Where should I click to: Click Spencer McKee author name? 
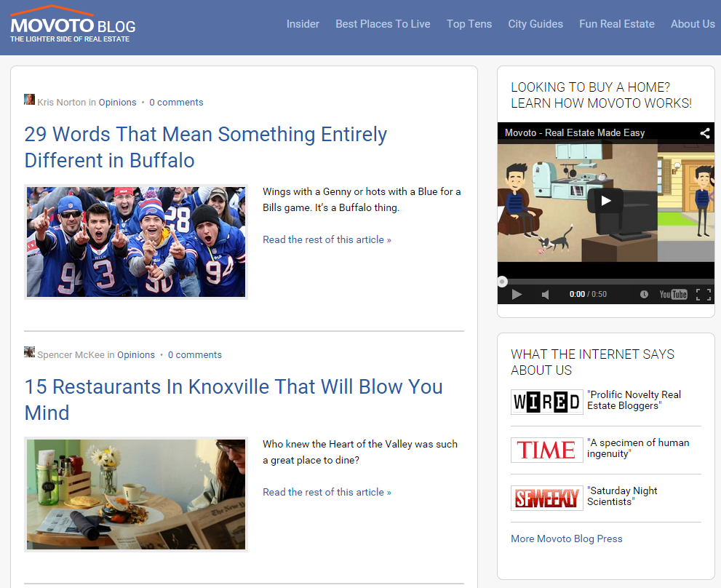[71, 354]
